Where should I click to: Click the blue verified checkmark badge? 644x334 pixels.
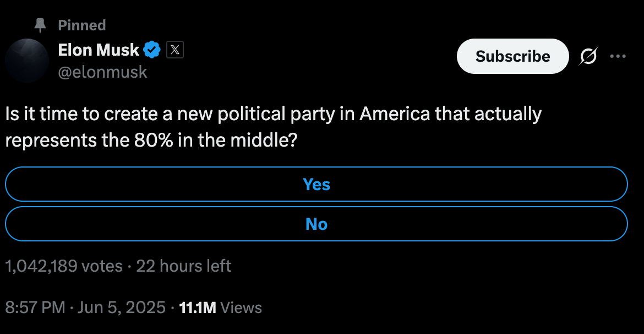pos(152,50)
